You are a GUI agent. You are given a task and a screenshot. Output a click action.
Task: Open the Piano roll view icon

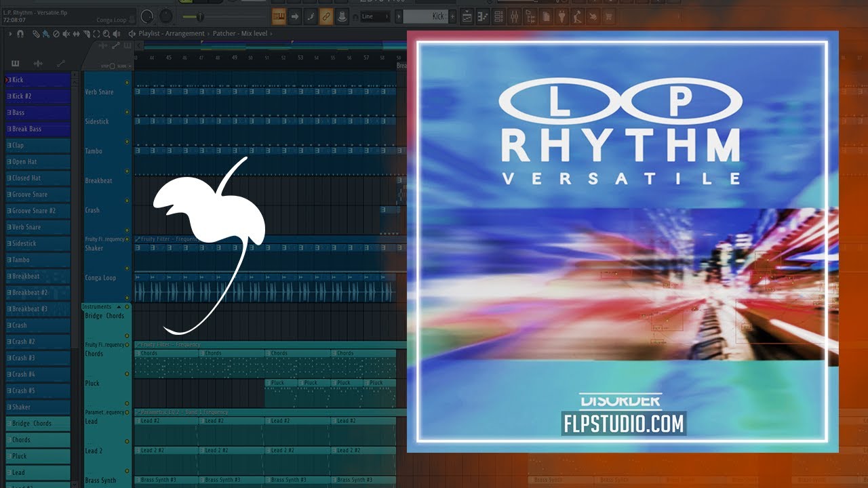(x=484, y=16)
